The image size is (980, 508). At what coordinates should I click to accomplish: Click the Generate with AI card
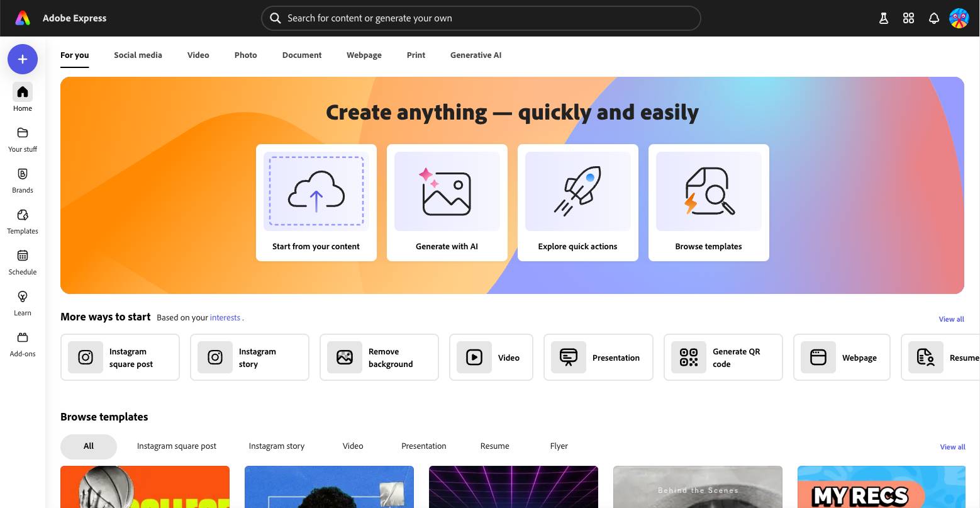pos(447,203)
